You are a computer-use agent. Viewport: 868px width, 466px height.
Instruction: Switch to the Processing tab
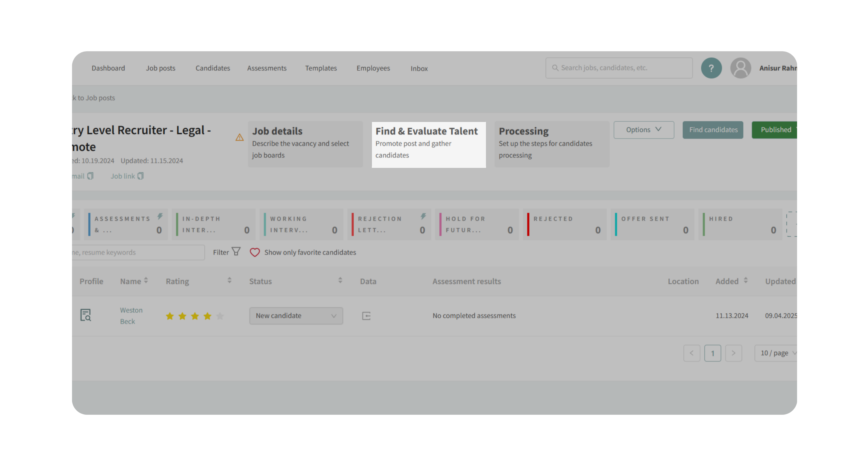click(x=551, y=144)
